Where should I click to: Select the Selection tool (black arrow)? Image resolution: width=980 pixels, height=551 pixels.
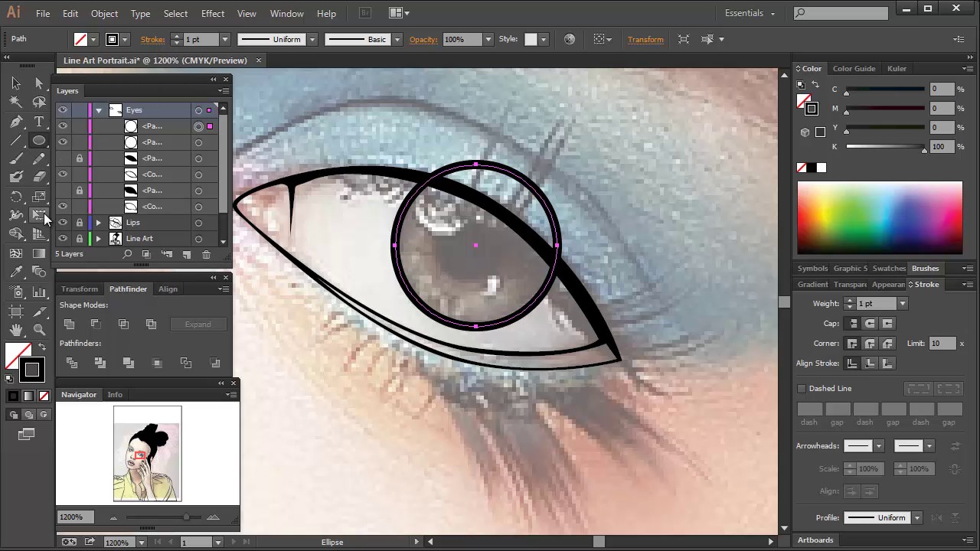coord(16,83)
